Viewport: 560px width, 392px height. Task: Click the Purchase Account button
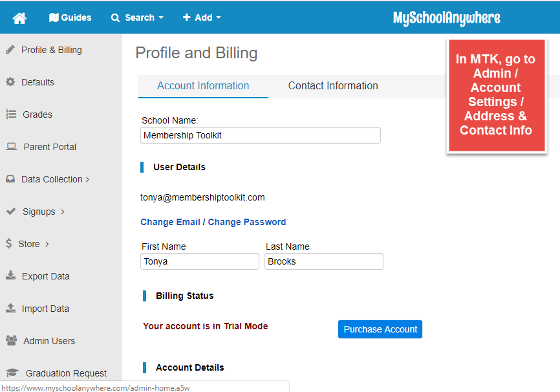(x=380, y=329)
